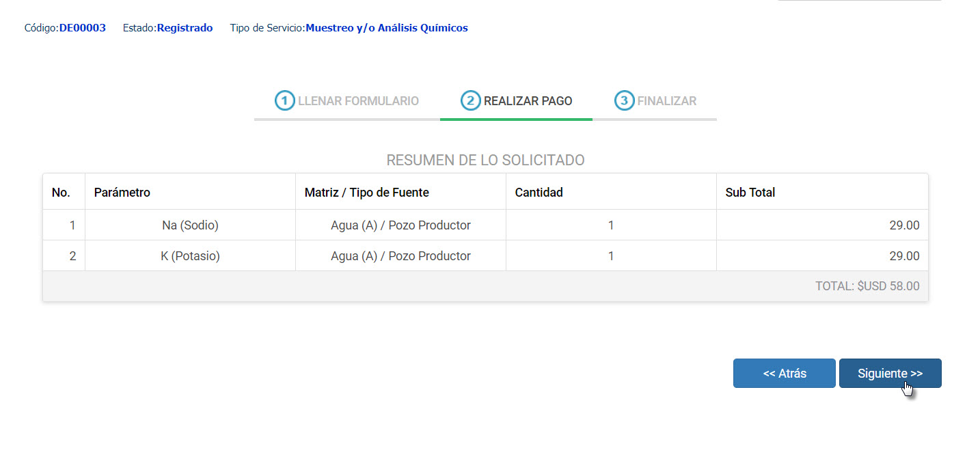Select the K (Potasio) parameter cell
Screen dimensions: 980x461
(190, 256)
